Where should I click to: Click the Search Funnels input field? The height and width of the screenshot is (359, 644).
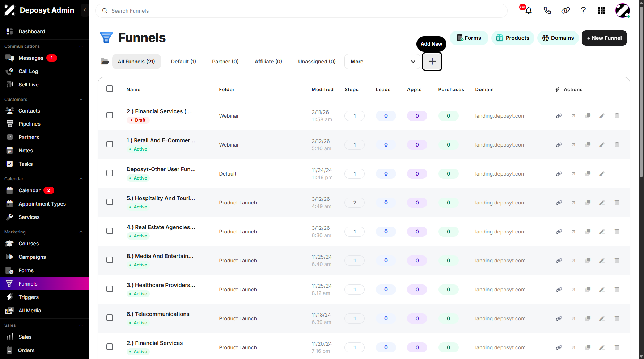[x=301, y=11]
